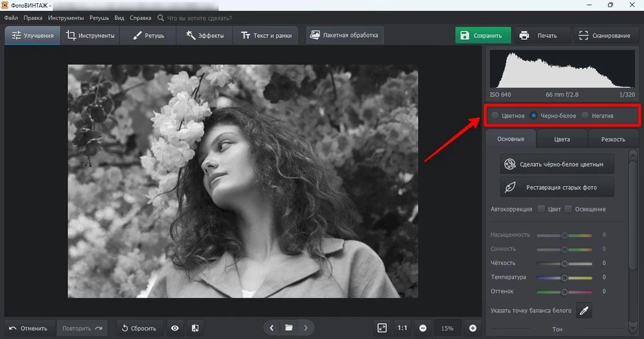The width and height of the screenshot is (644, 339).
Task: Open the Инструменты menu
Action: coord(66,18)
